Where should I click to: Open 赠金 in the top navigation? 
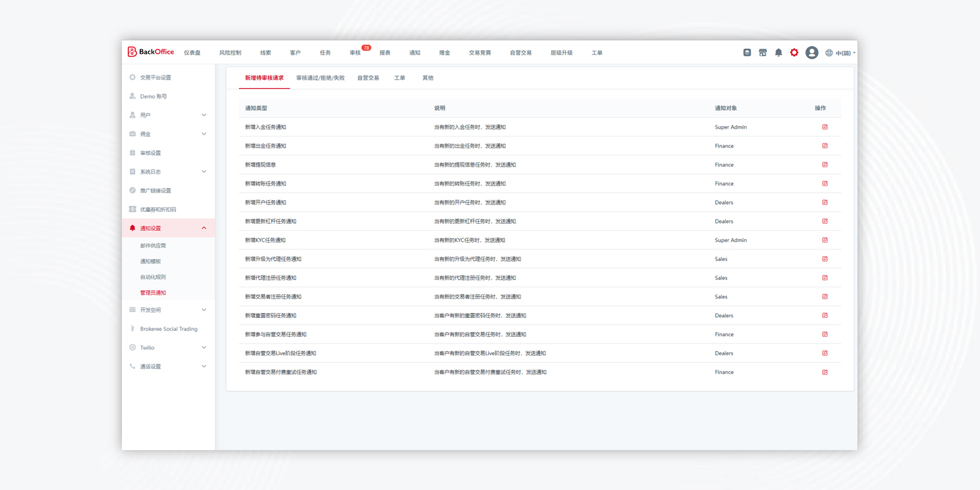click(x=445, y=53)
